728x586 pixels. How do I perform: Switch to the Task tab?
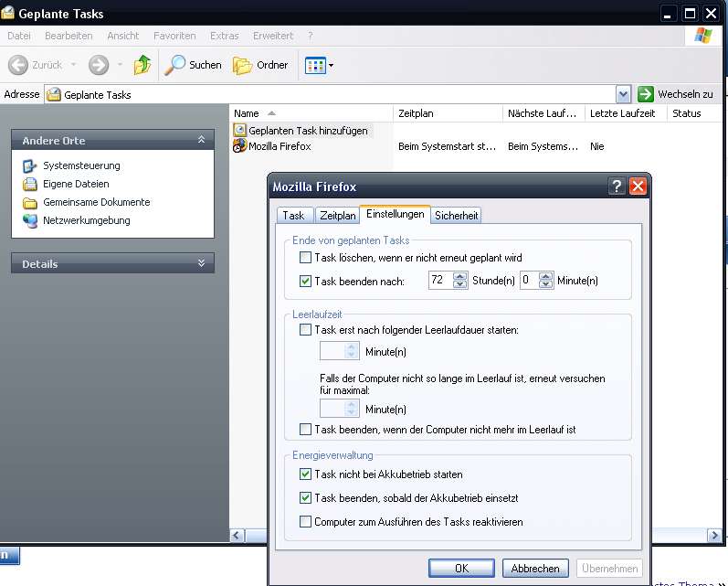coord(293,216)
